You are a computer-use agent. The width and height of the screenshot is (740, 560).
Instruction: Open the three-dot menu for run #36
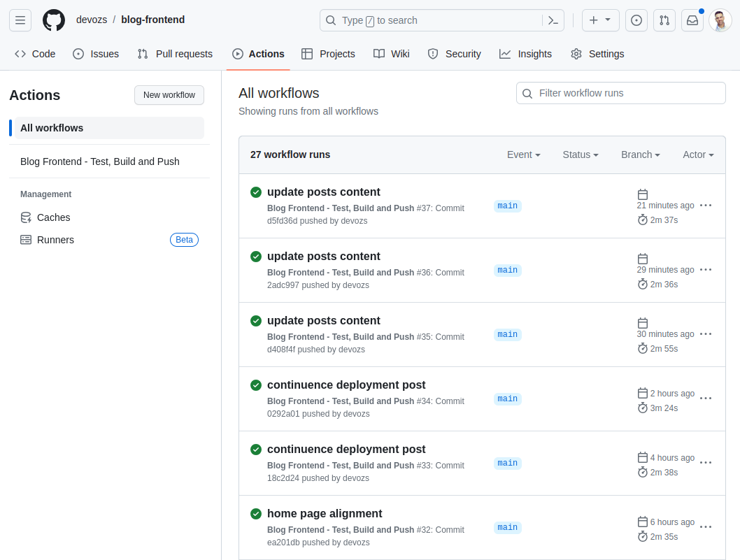706,269
